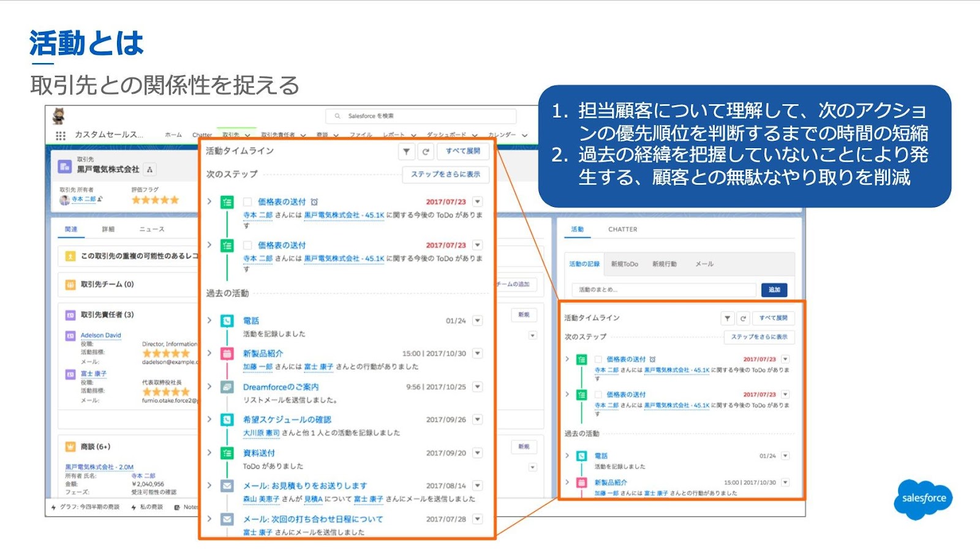980x551 pixels.
Task: Click the 活動のまとめ input field
Action: coord(664,290)
